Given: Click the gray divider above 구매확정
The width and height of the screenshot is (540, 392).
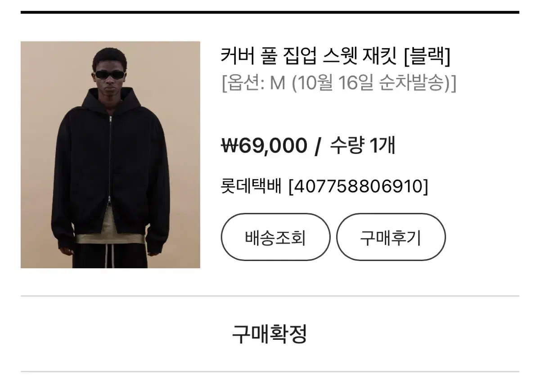Looking at the screenshot, I should [x=270, y=296].
